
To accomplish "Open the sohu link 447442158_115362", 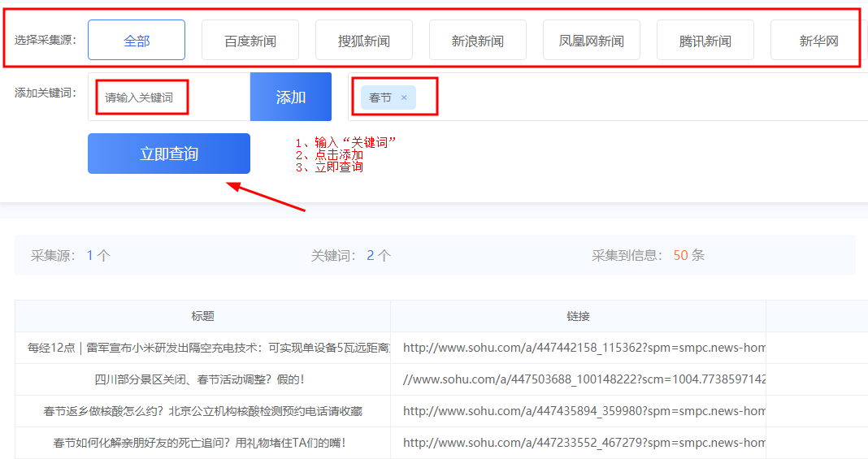I will click(584, 348).
